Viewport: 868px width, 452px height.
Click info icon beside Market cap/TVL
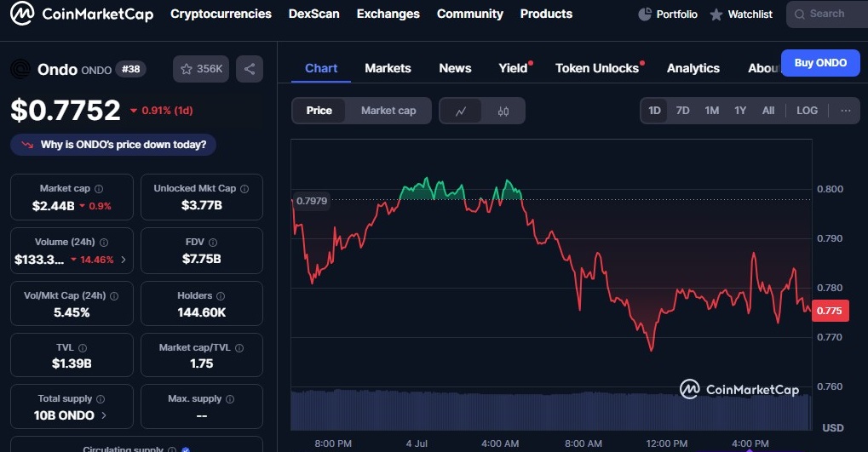(239, 348)
